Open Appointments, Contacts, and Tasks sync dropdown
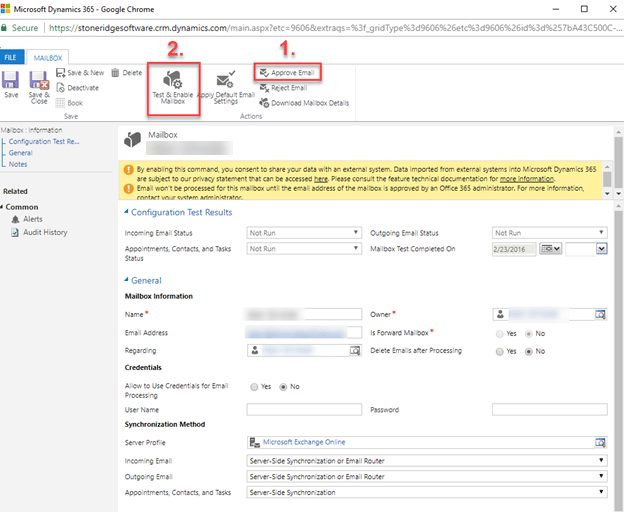This screenshot has width=624, height=512. pyautogui.click(x=427, y=492)
